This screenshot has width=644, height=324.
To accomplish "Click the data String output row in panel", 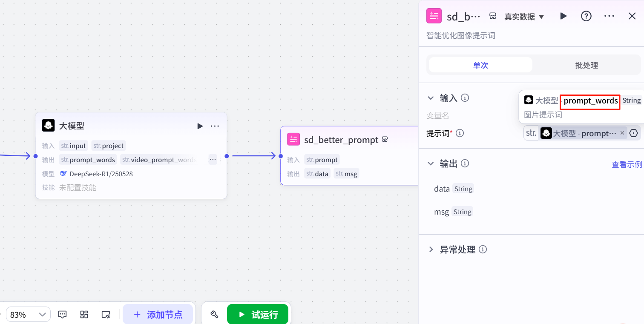I will (x=454, y=189).
